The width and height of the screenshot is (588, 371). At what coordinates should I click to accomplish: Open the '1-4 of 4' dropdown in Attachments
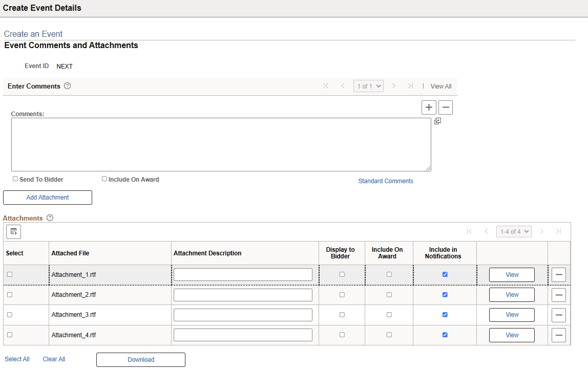point(514,231)
